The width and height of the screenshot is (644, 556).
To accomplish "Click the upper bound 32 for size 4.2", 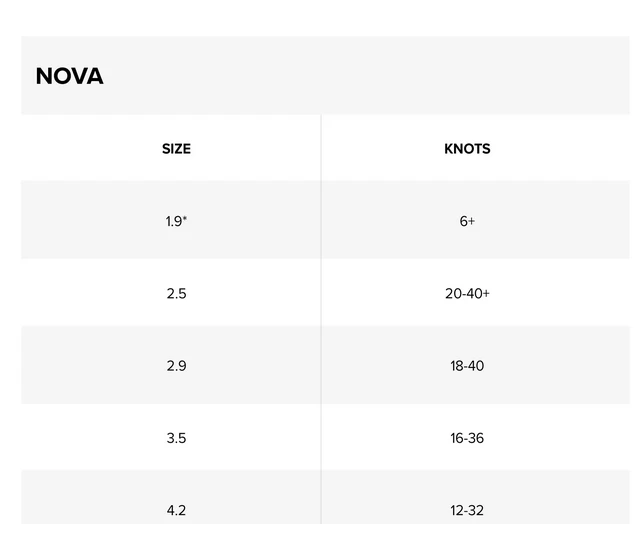I will point(476,510).
